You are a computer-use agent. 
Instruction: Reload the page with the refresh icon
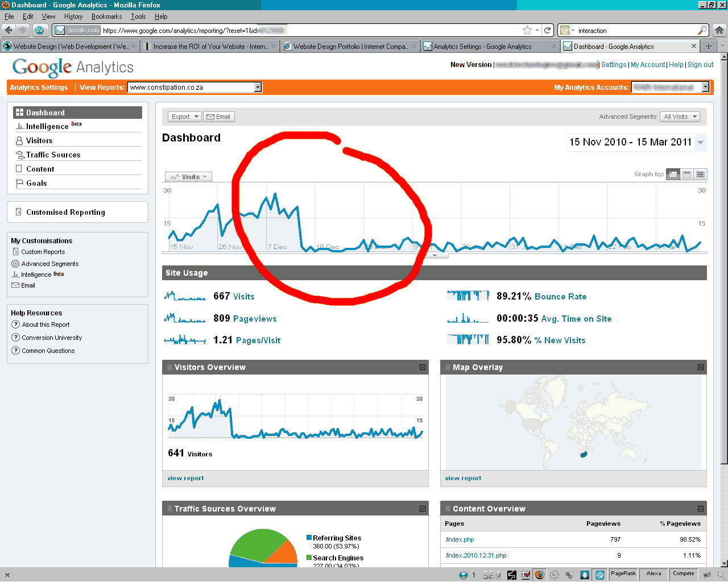[x=547, y=30]
